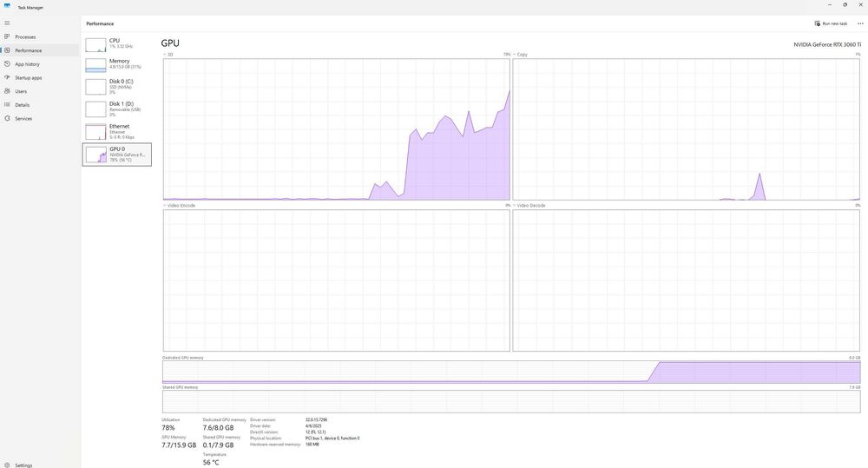Open the hamburger navigation menu
This screenshot has height=468, width=868.
coord(7,23)
